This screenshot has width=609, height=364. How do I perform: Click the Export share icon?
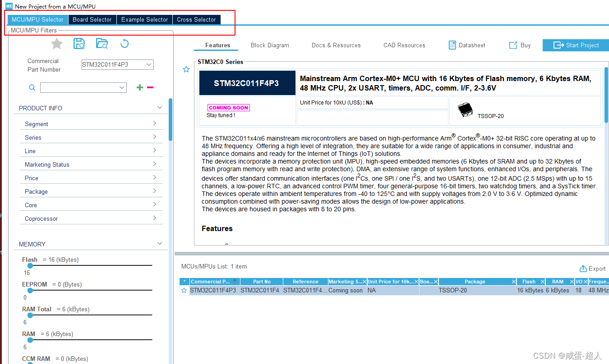click(x=583, y=268)
